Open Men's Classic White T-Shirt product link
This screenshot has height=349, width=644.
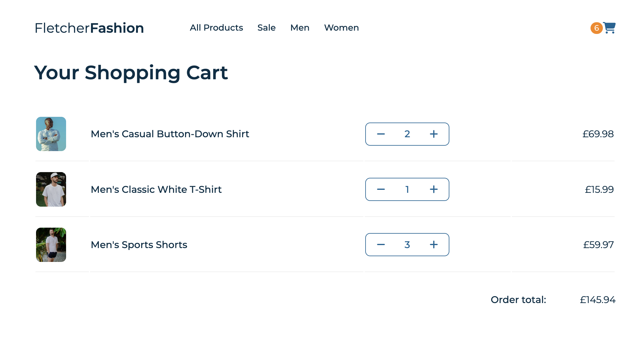(156, 190)
